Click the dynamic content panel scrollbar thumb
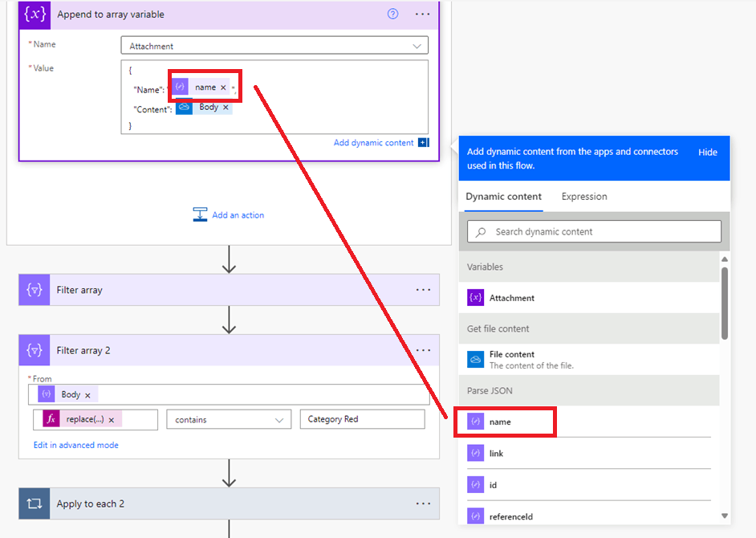 724,303
